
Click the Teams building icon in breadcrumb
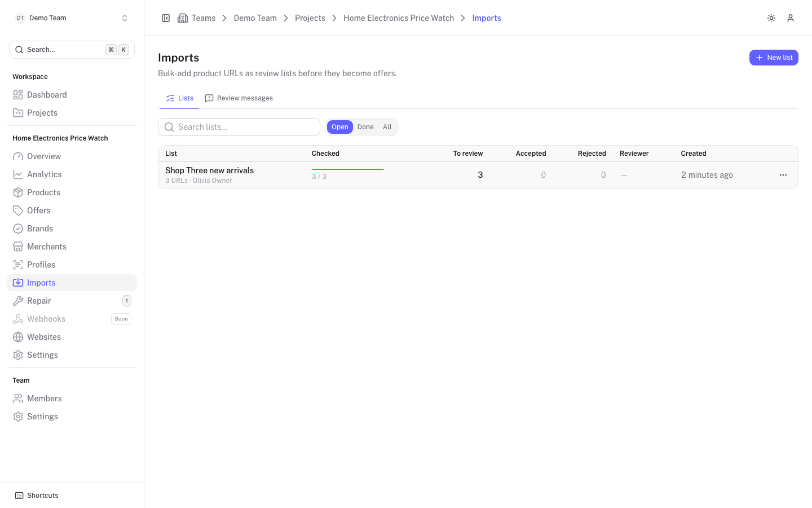pyautogui.click(x=183, y=18)
